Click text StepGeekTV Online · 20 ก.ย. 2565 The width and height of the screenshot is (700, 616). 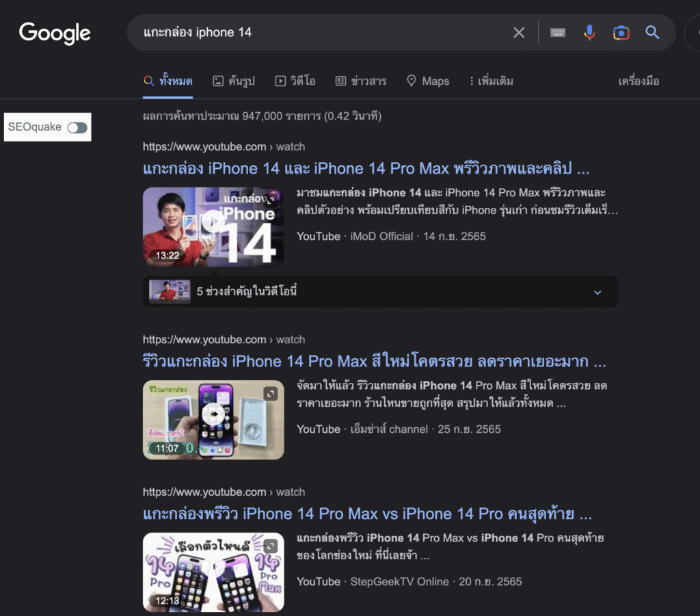click(435, 582)
